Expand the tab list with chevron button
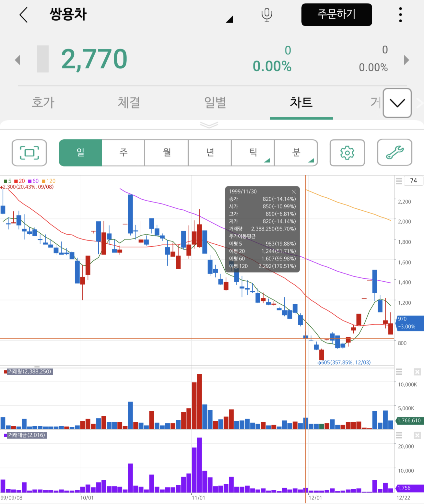 tap(397, 103)
